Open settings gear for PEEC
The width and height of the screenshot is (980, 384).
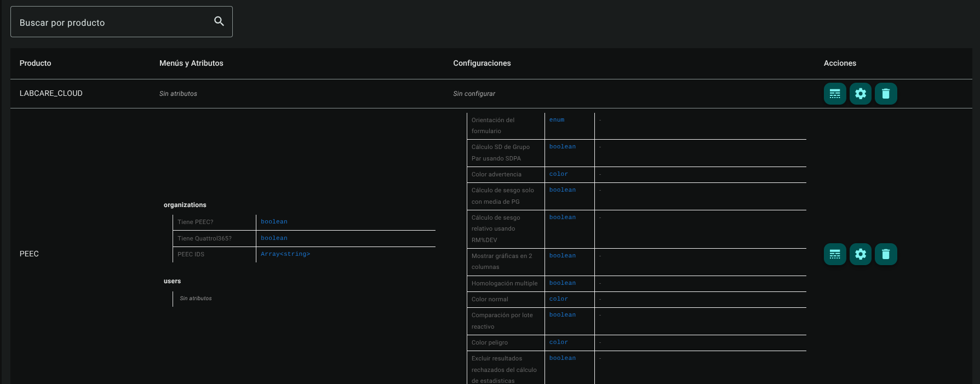(x=861, y=254)
